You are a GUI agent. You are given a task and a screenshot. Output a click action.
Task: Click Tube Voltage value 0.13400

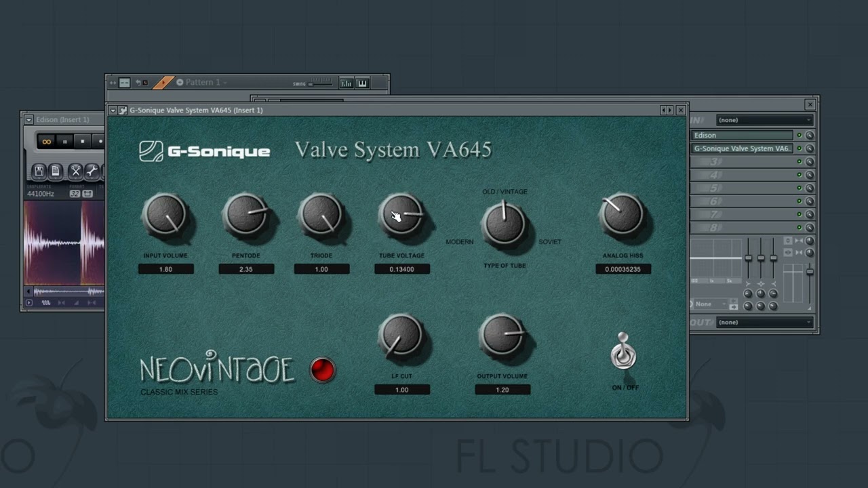[x=402, y=269]
